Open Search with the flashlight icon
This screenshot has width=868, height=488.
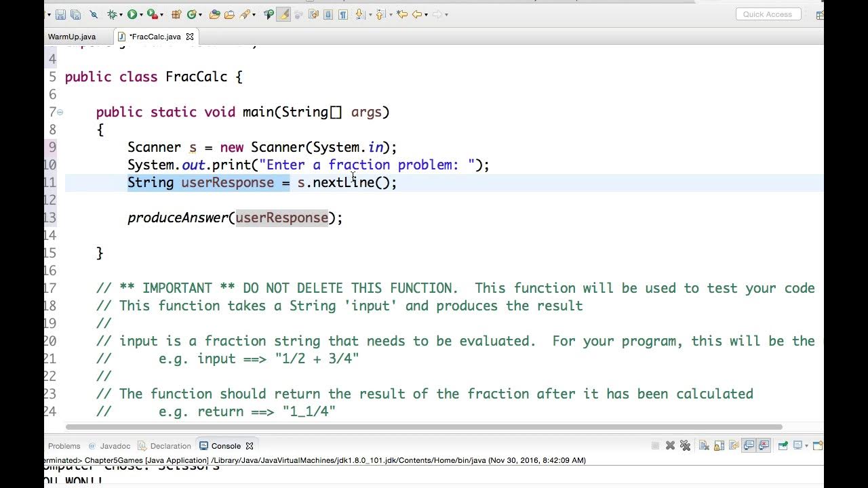click(x=244, y=14)
